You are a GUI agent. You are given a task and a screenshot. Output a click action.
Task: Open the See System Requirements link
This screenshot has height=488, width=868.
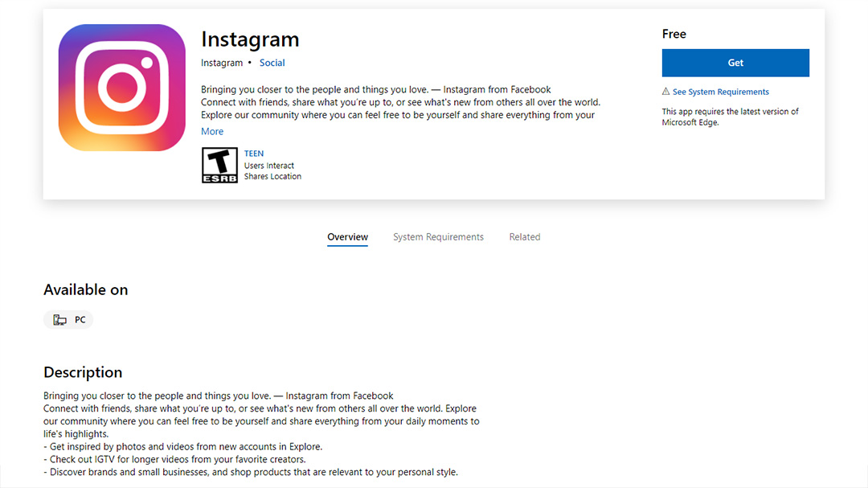pyautogui.click(x=720, y=92)
